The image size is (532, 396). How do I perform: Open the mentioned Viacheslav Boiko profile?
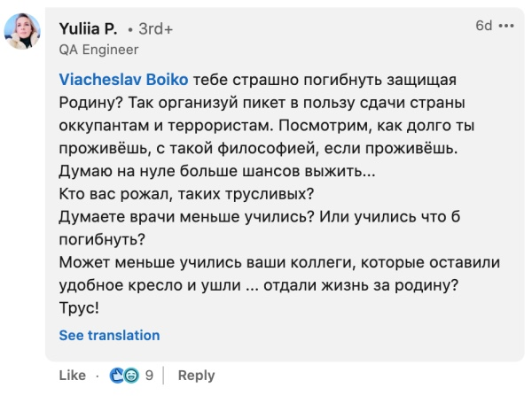click(123, 78)
